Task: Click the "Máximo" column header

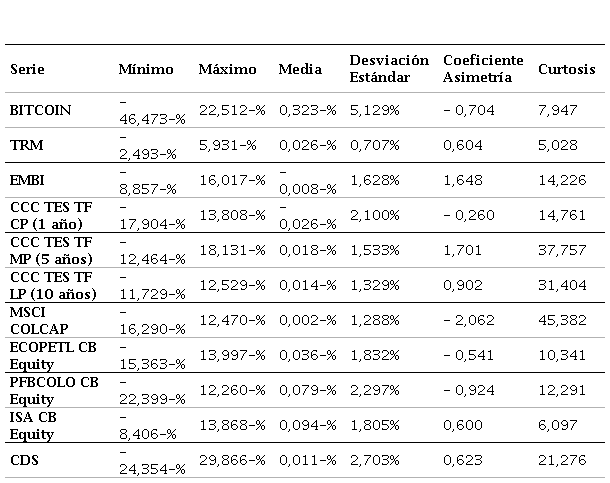Action: (227, 70)
